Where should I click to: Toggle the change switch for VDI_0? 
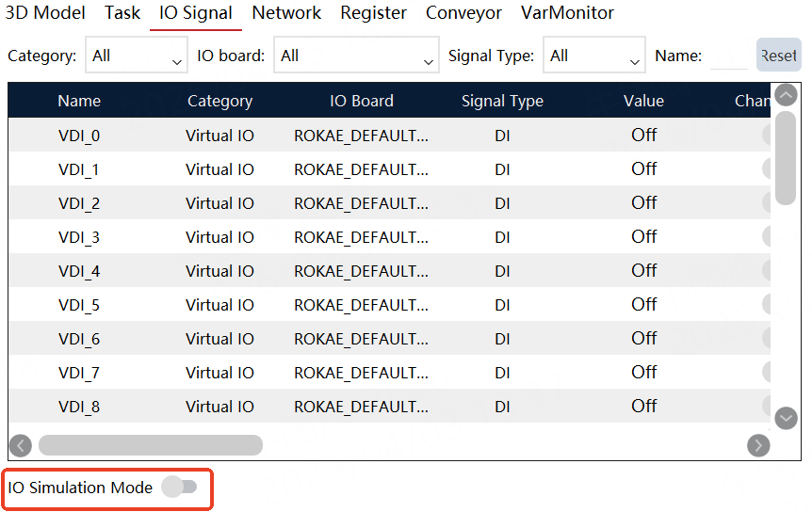(x=767, y=136)
